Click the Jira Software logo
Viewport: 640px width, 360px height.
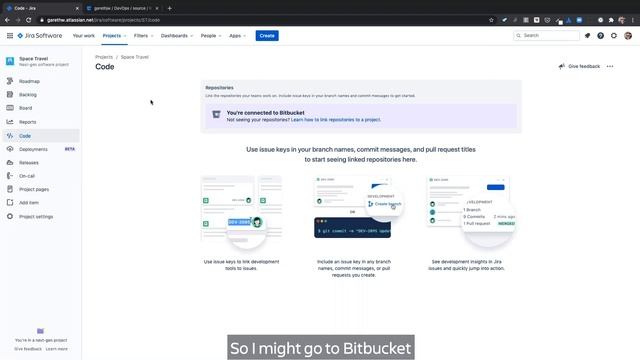pyautogui.click(x=40, y=36)
